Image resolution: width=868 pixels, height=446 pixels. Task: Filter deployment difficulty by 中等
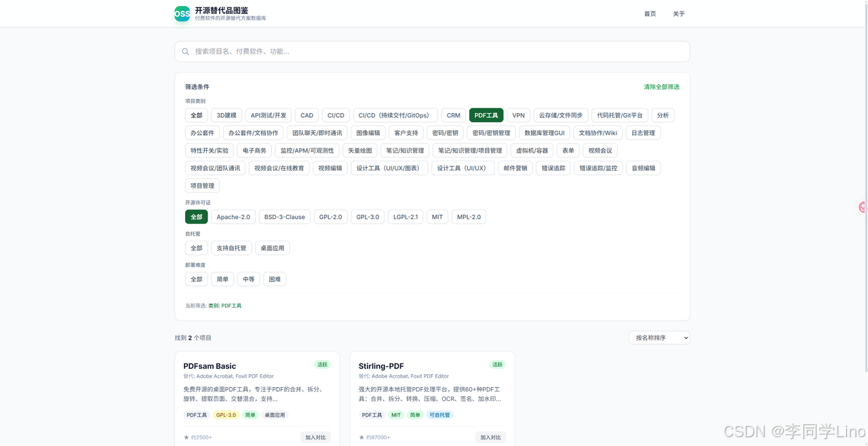click(x=249, y=279)
